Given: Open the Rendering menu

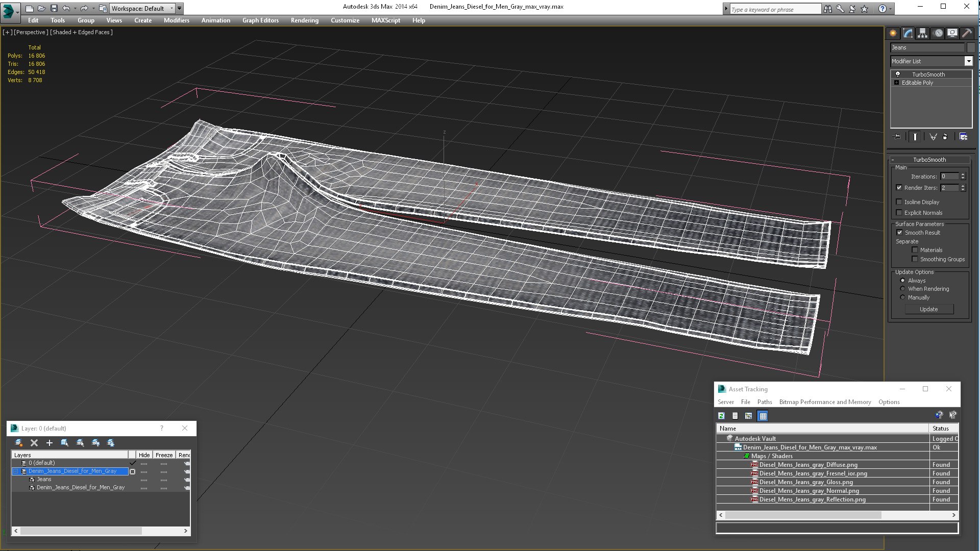Looking at the screenshot, I should pos(304,20).
